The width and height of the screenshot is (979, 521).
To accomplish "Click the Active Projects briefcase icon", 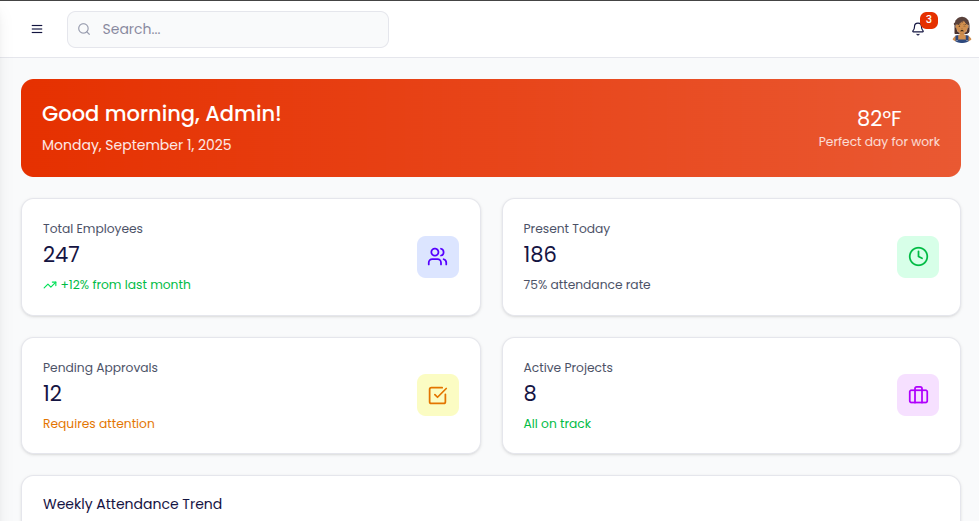I will [918, 395].
